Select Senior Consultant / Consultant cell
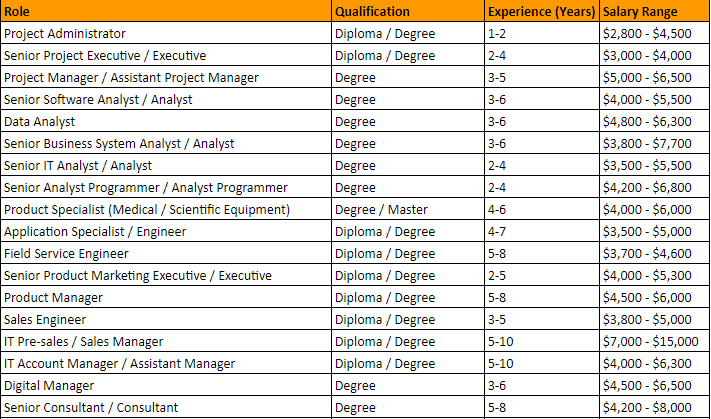 click(x=165, y=407)
